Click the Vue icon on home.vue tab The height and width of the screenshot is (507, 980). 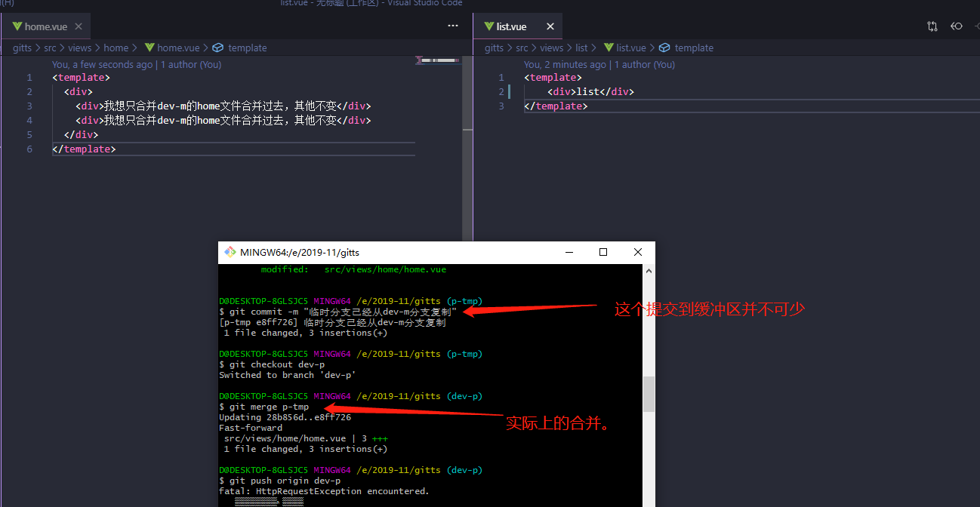17,26
